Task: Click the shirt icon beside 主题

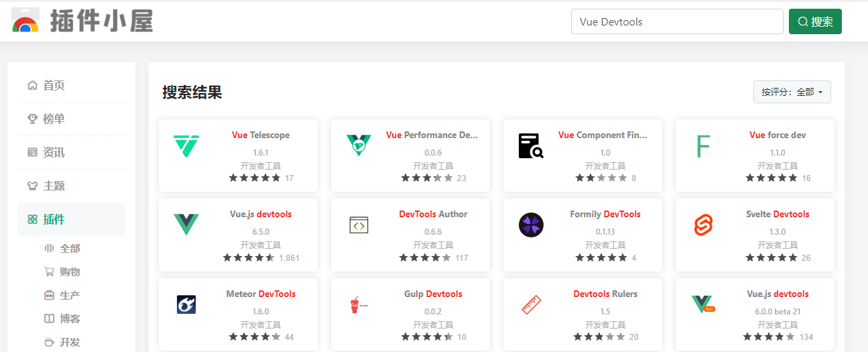Action: pos(32,186)
